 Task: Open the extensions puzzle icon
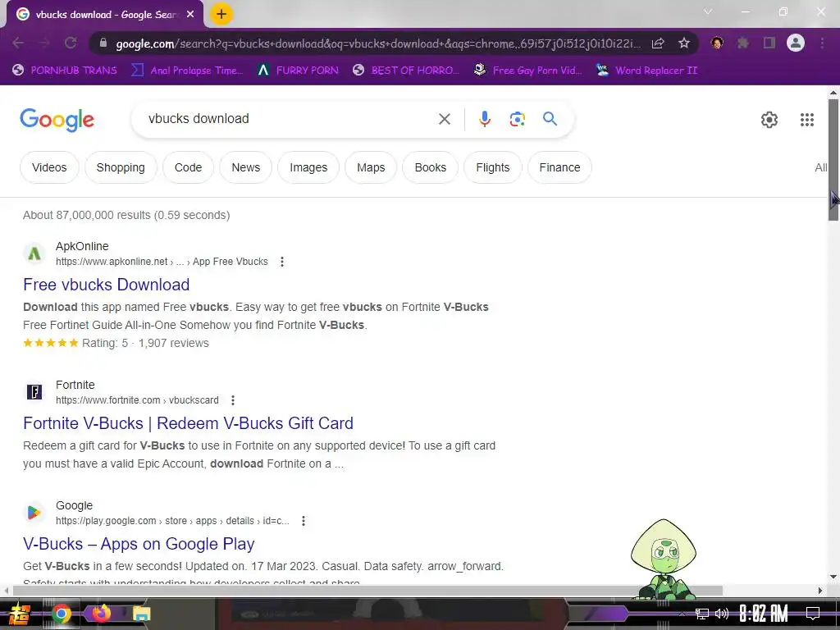(743, 43)
